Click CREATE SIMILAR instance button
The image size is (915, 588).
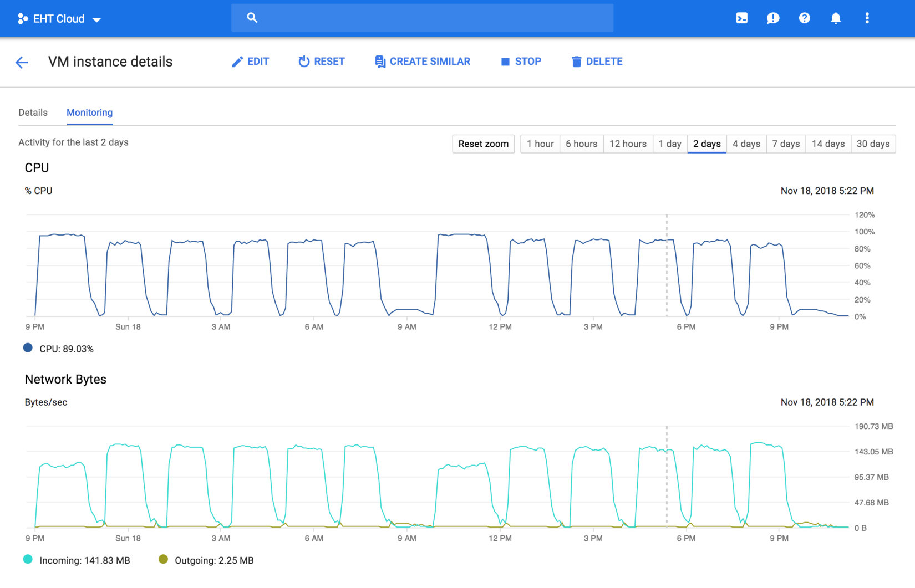[x=423, y=62]
